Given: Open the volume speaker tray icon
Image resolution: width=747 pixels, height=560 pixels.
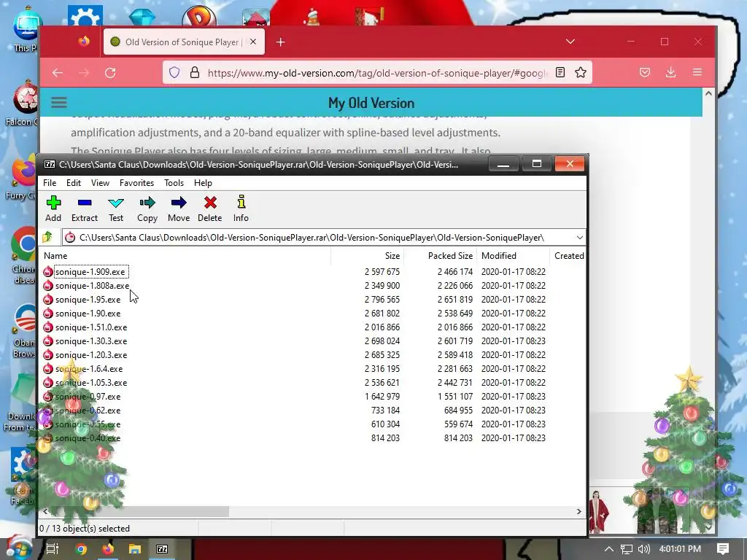Looking at the screenshot, I should click(643, 549).
